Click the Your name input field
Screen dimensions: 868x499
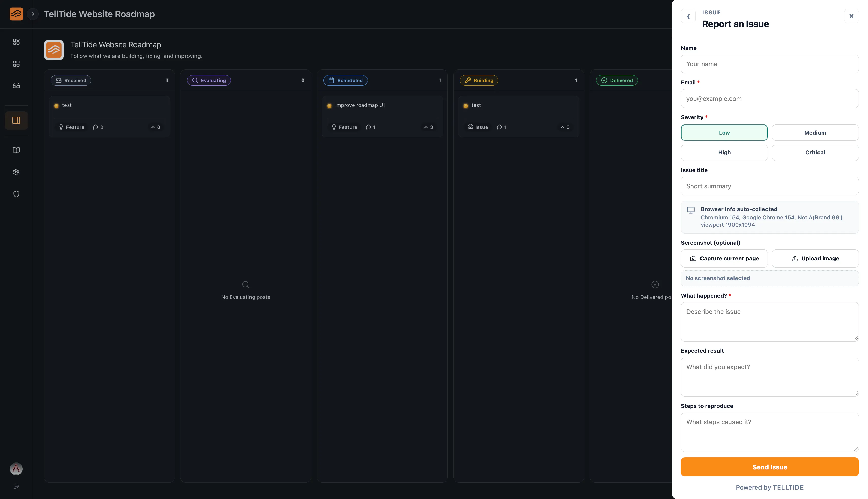770,64
